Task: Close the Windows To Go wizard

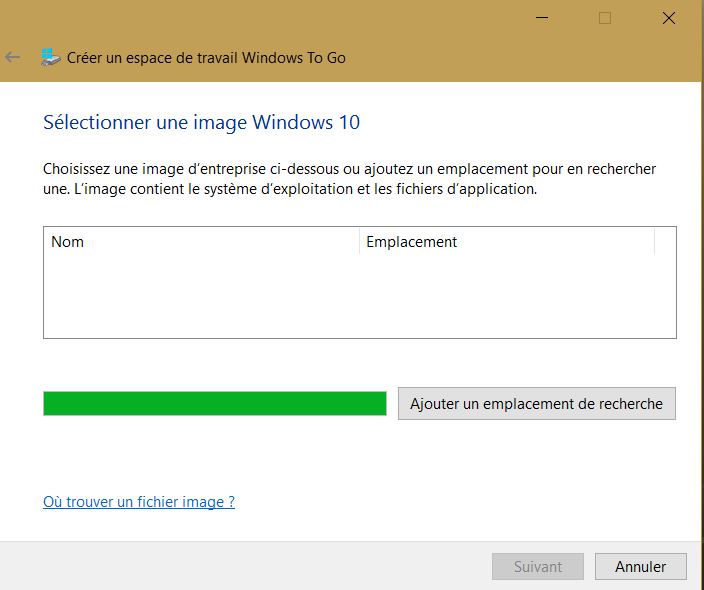Action: [669, 18]
